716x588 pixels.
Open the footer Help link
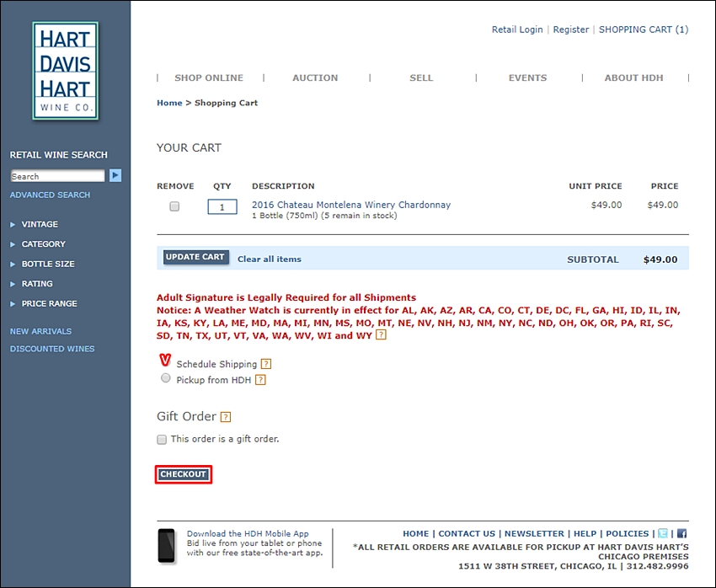click(585, 534)
